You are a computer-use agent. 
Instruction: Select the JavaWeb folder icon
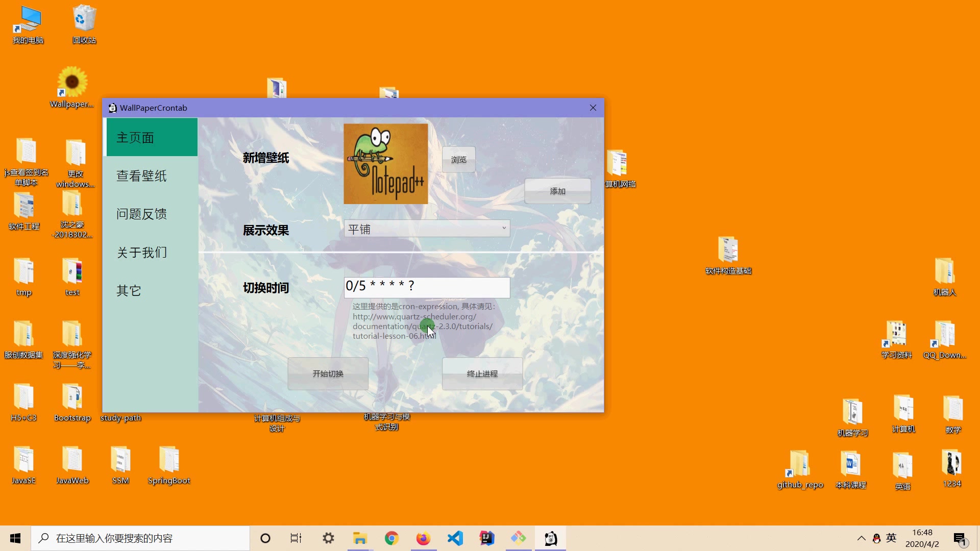72,465
